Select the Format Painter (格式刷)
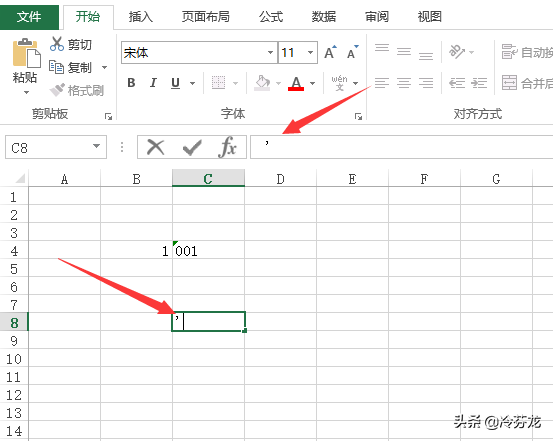 click(77, 90)
